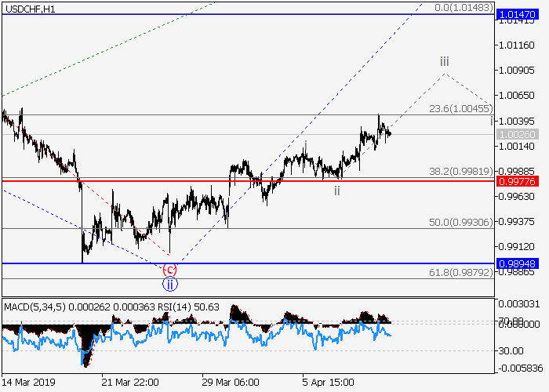Select the red circled (c) wave marker
549x392 pixels.
[169, 269]
